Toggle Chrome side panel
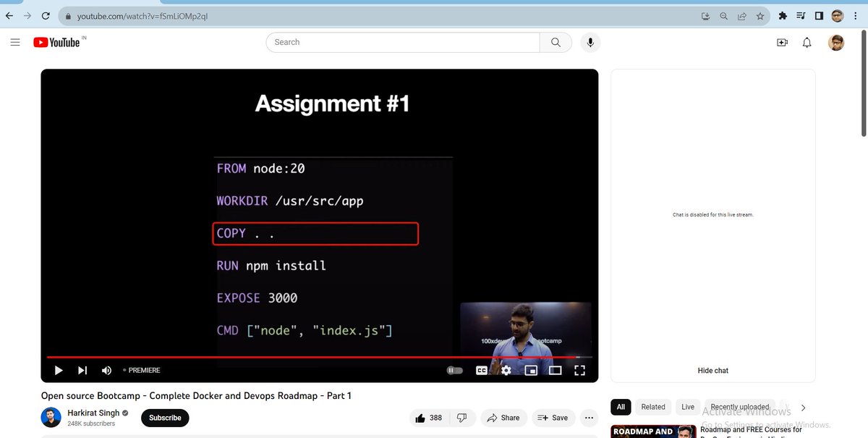The width and height of the screenshot is (868, 438). tap(819, 15)
